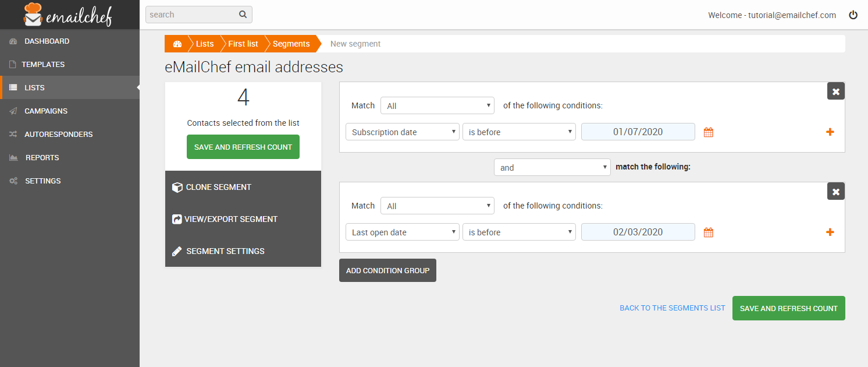
Task: Open the Subscription date field dropdown
Action: click(403, 132)
